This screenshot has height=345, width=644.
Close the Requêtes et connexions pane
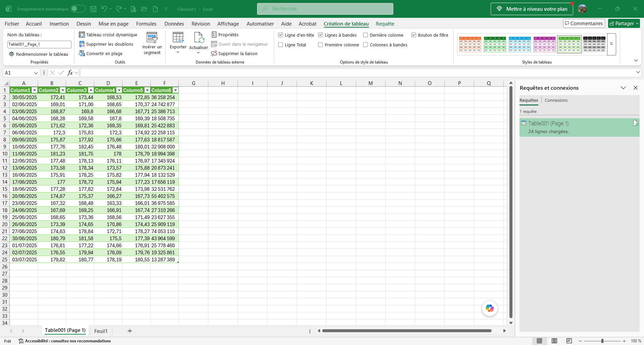(x=635, y=88)
